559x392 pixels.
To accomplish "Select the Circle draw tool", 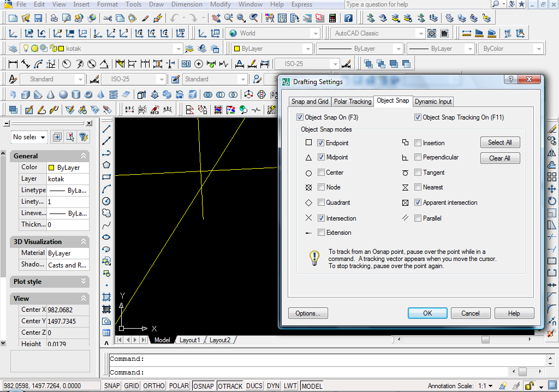I will 106,201.
